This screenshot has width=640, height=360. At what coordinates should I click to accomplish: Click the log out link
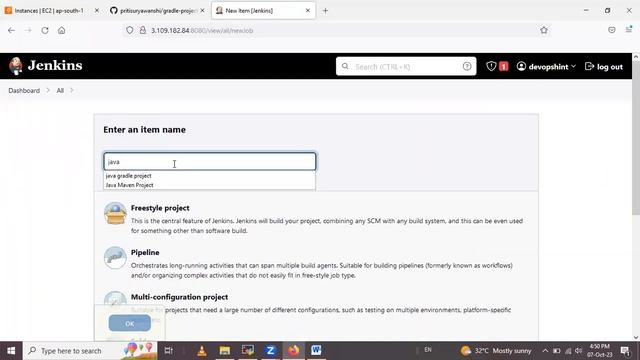click(604, 67)
